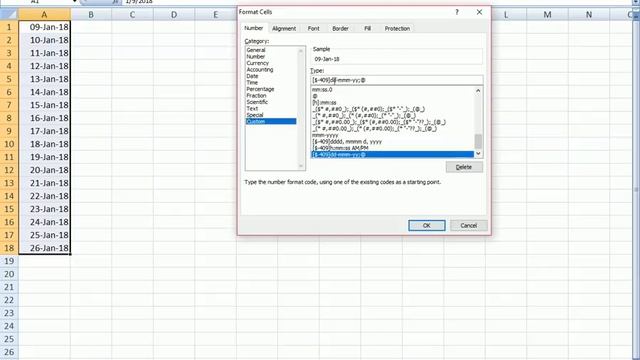Click cell A1 with 09-Jan-18
The height and width of the screenshot is (360, 640).
[x=44, y=27]
